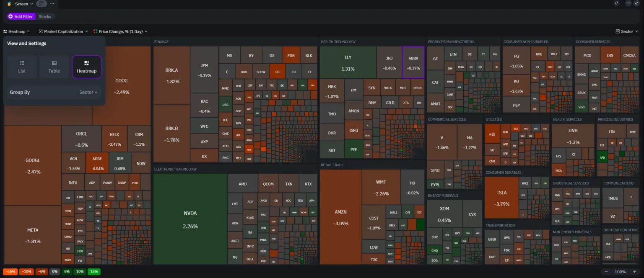Click the save screen icon next to Screen
Screen dimensions: 644x278
(x=41, y=3)
